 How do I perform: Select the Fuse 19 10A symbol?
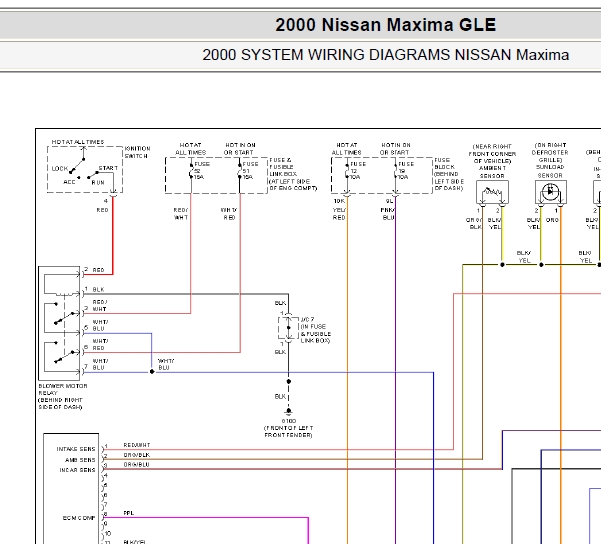click(x=395, y=171)
